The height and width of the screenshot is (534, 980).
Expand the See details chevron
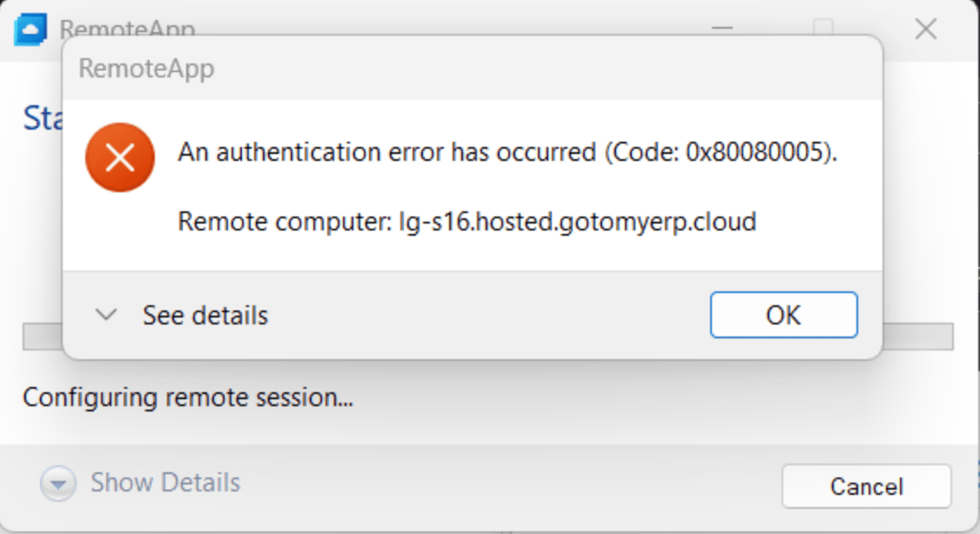point(106,314)
